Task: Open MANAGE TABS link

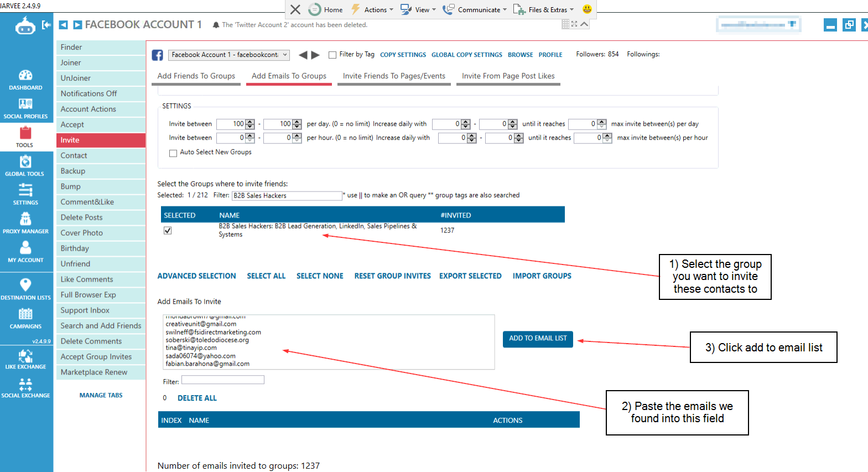Action: pos(101,396)
